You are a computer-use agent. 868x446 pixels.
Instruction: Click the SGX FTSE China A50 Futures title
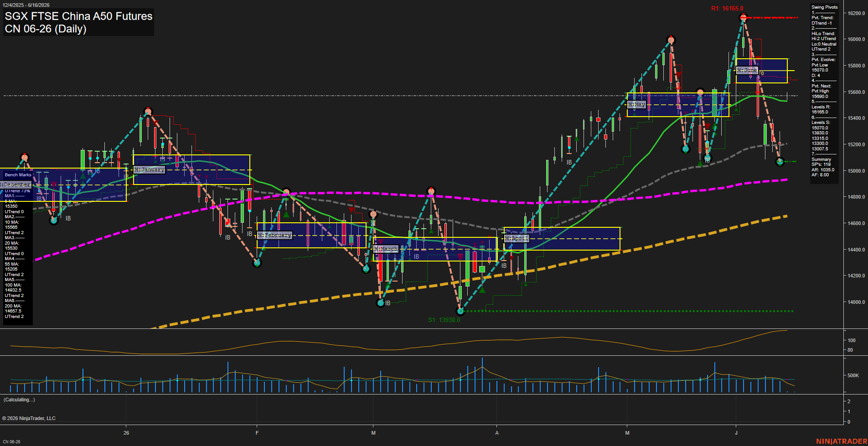[x=78, y=16]
